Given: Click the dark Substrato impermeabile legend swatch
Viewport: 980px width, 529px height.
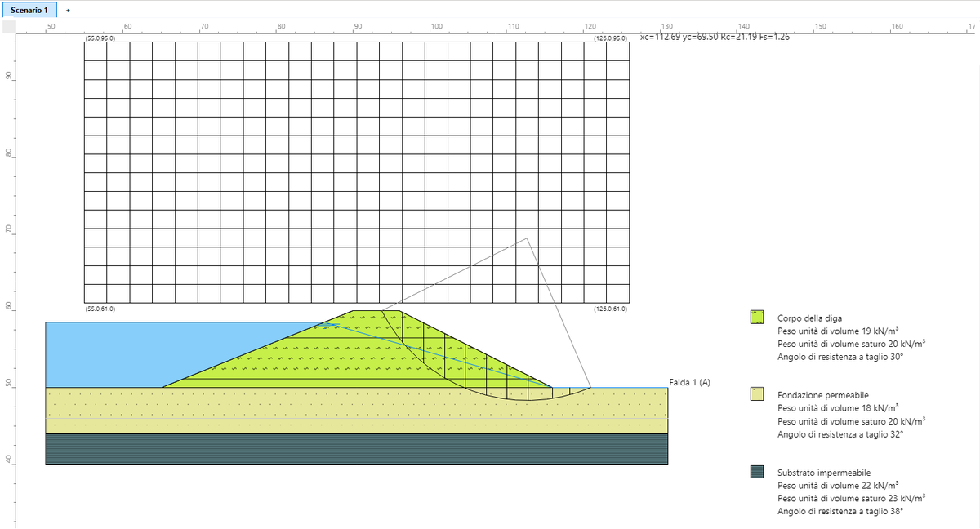Looking at the screenshot, I should (756, 471).
